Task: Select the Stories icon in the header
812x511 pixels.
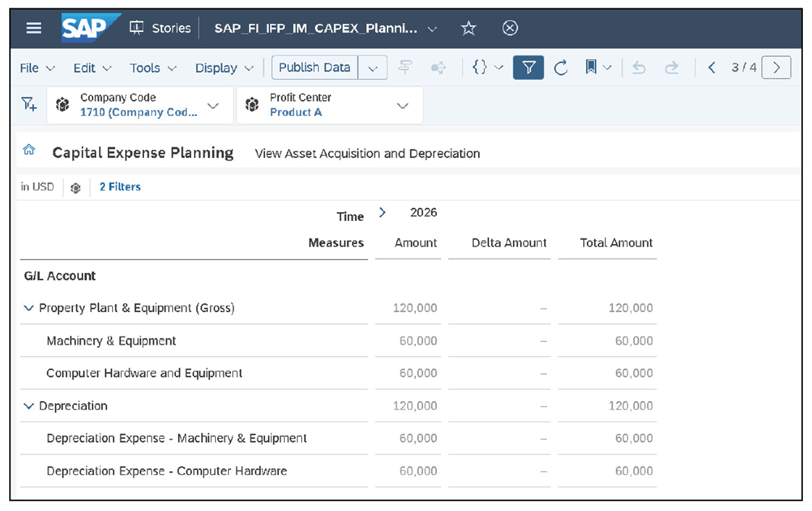Action: coord(136,28)
